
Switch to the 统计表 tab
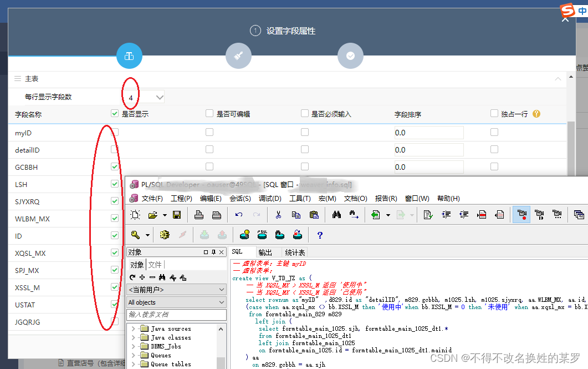[x=295, y=252]
